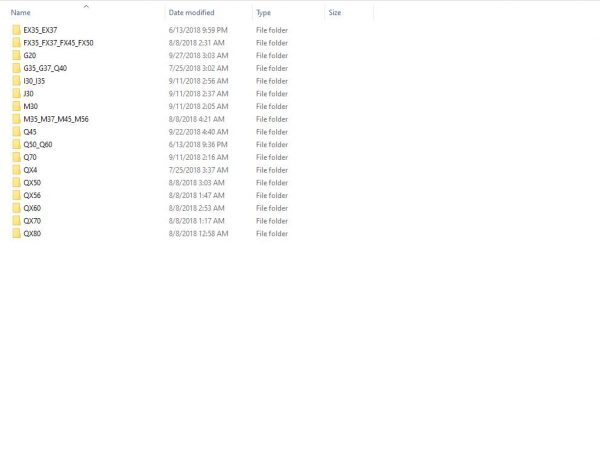Select the Q45 folder icon
This screenshot has width=600, height=476.
(16, 132)
